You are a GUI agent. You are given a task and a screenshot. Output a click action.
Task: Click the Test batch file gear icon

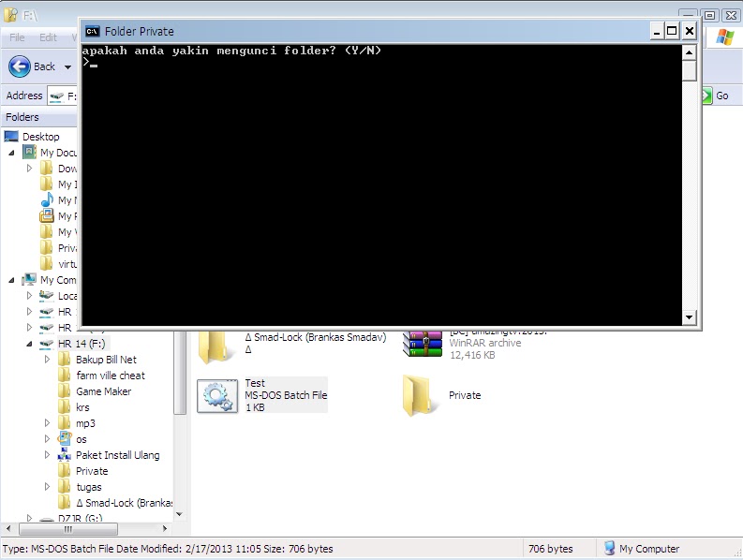click(217, 395)
